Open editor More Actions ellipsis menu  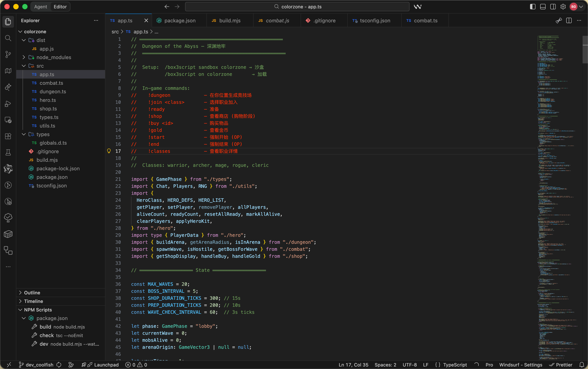[579, 20]
